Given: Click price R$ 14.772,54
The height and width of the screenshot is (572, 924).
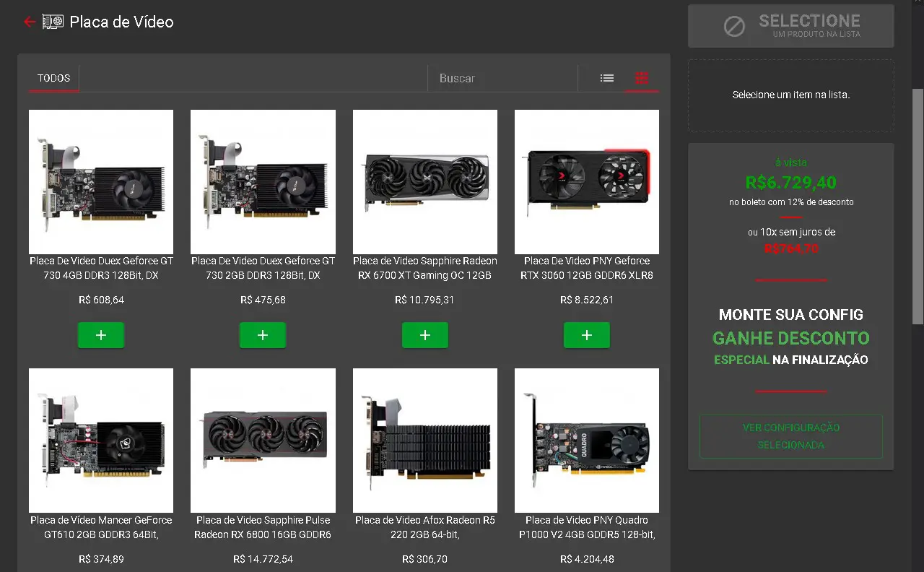Looking at the screenshot, I should coord(263,559).
